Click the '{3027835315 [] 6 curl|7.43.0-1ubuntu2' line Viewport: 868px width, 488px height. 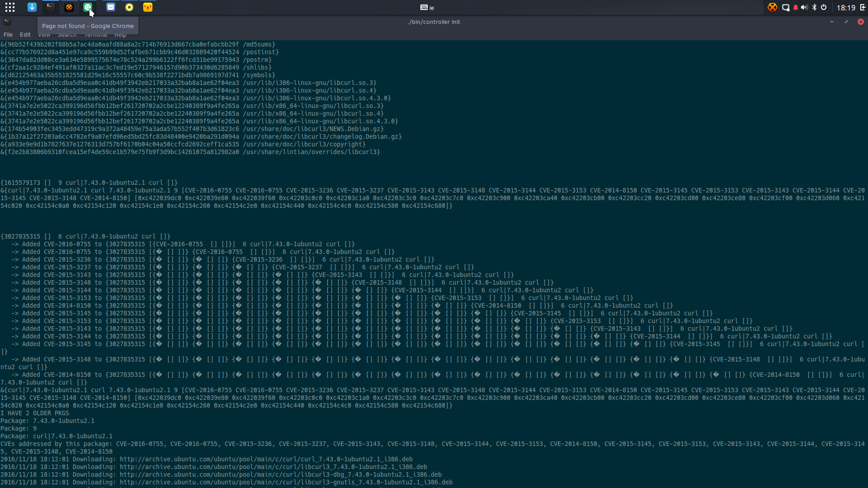tap(85, 236)
